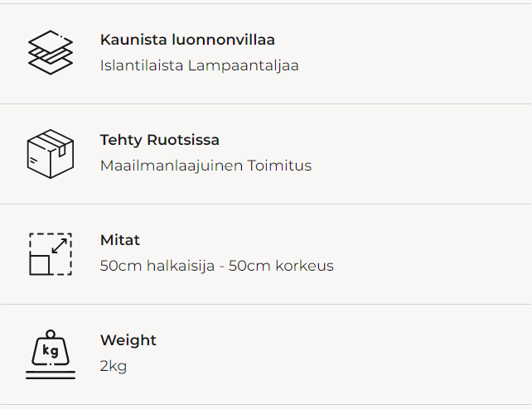Image resolution: width=532 pixels, height=409 pixels.
Task: Click the "50cm halkaisija" diameter text
Action: pos(160,266)
